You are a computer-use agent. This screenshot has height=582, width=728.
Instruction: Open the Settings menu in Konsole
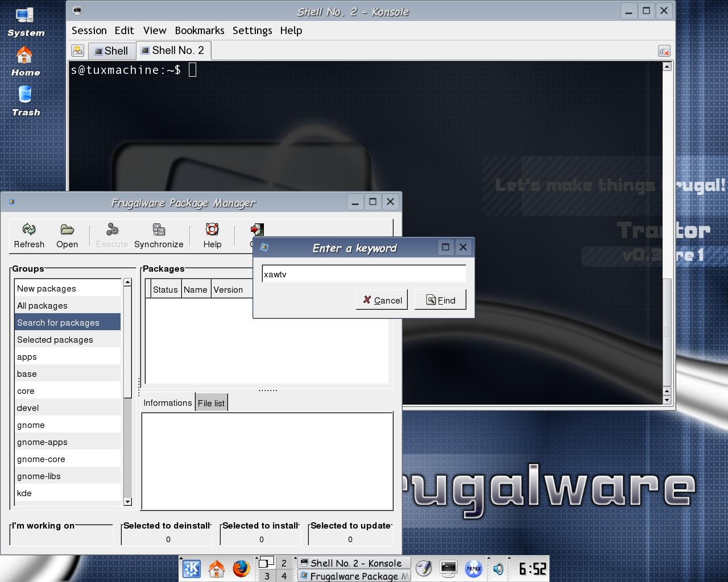(x=252, y=31)
